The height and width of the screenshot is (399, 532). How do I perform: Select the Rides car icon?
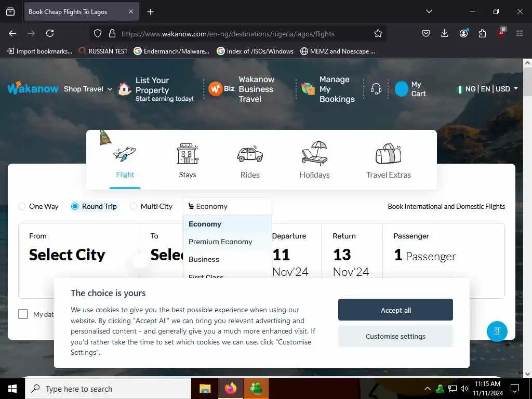pyautogui.click(x=250, y=154)
